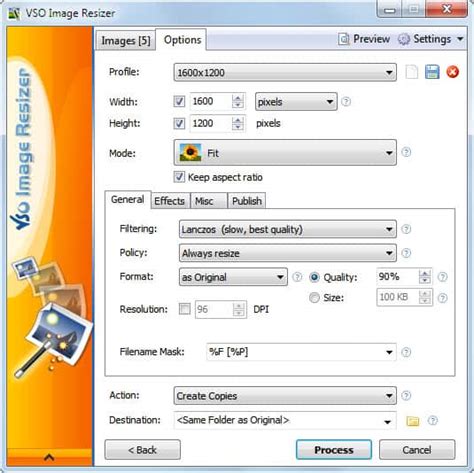Open the help icon beside Action dropdown
The width and height of the screenshot is (474, 473).
point(406,396)
